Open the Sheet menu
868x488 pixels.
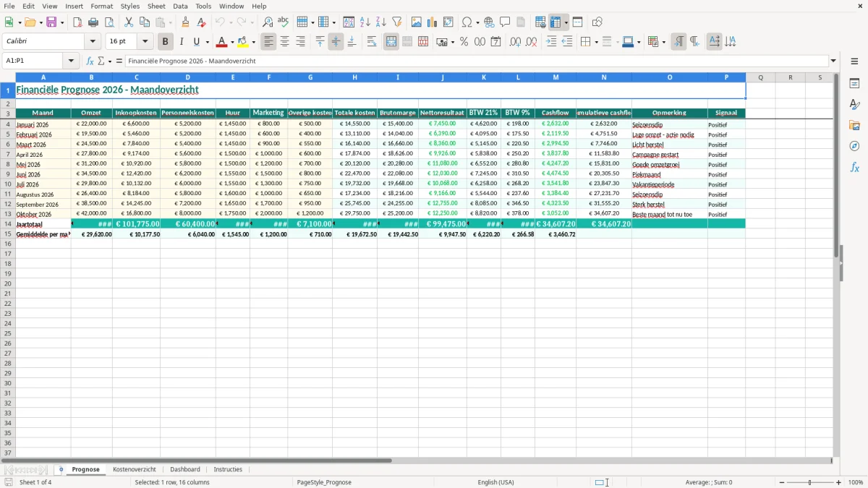pyautogui.click(x=156, y=6)
